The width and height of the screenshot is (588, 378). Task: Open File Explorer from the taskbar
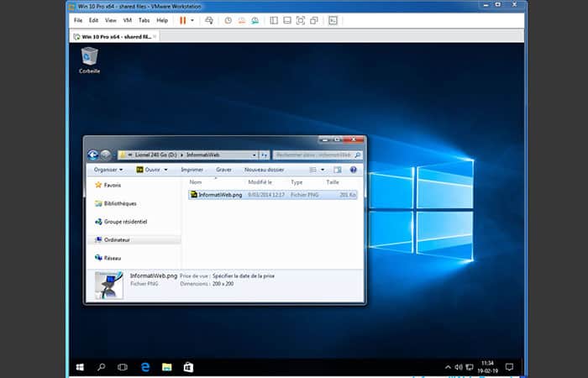(x=166, y=367)
